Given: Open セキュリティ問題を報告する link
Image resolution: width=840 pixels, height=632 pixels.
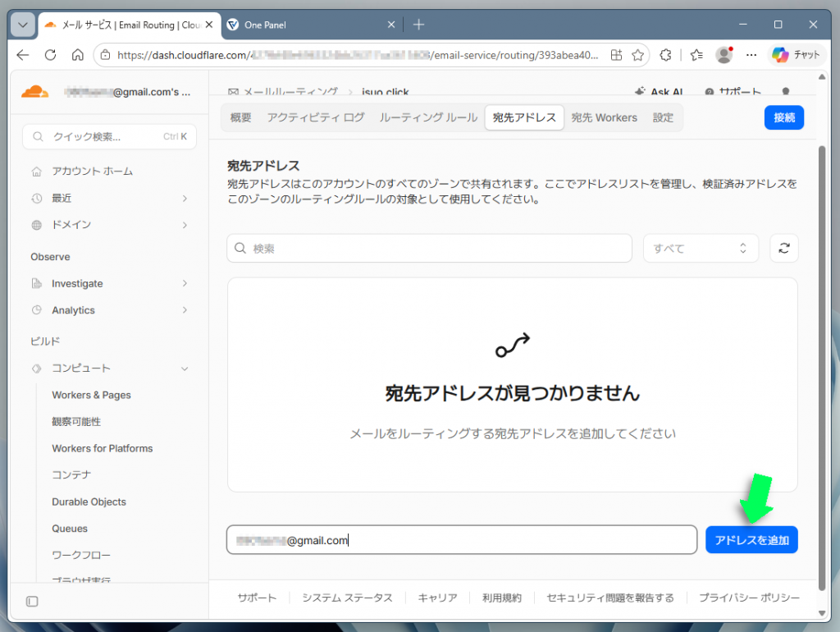Looking at the screenshot, I should pyautogui.click(x=610, y=598).
